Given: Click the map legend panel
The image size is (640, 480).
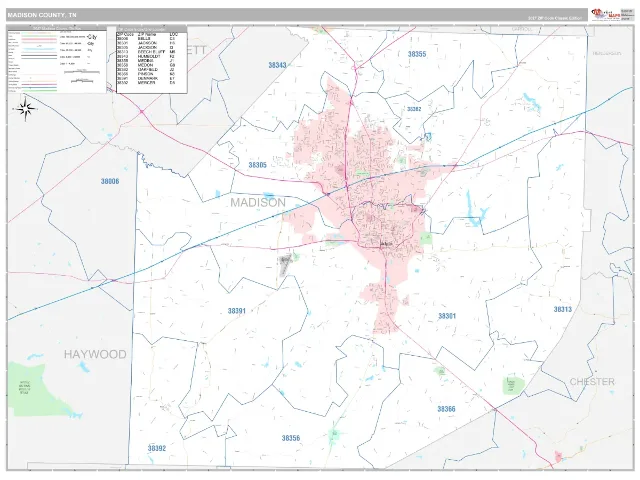Looking at the screenshot, I should tap(57, 59).
